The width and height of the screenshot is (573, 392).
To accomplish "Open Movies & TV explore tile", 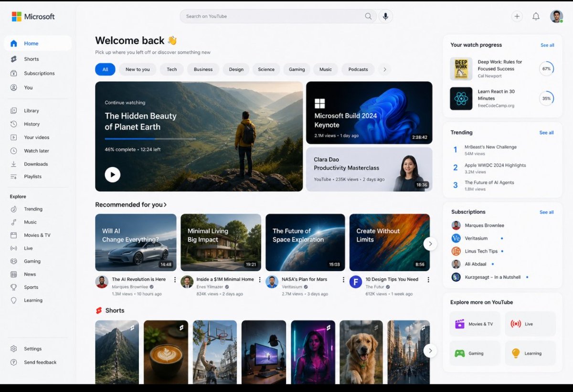I will 475,324.
